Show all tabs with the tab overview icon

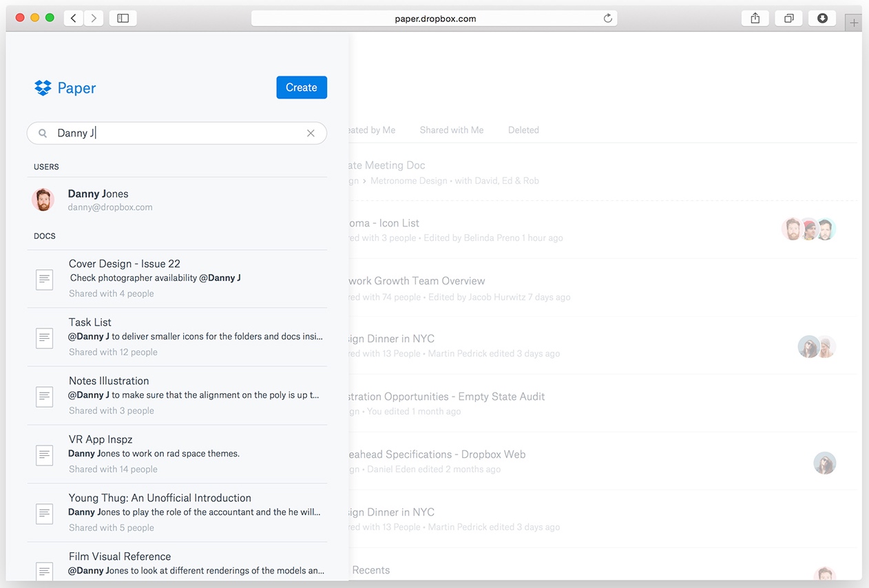(788, 18)
